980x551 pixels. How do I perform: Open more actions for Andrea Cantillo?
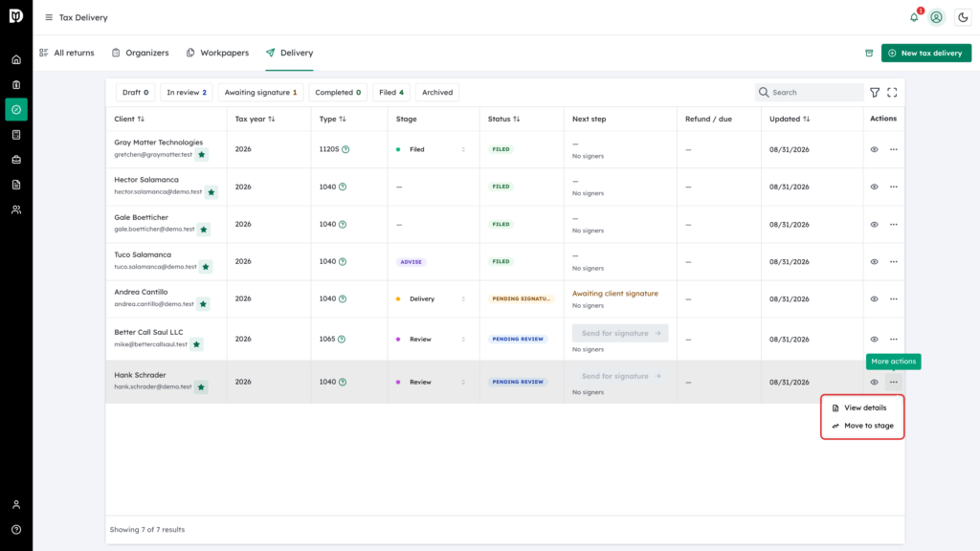click(894, 299)
